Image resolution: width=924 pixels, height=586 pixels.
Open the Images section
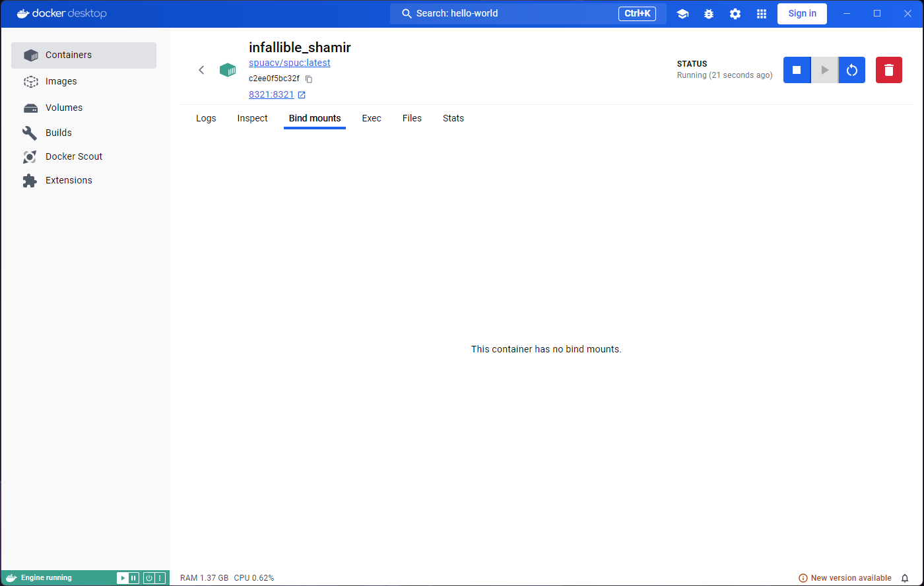point(84,82)
